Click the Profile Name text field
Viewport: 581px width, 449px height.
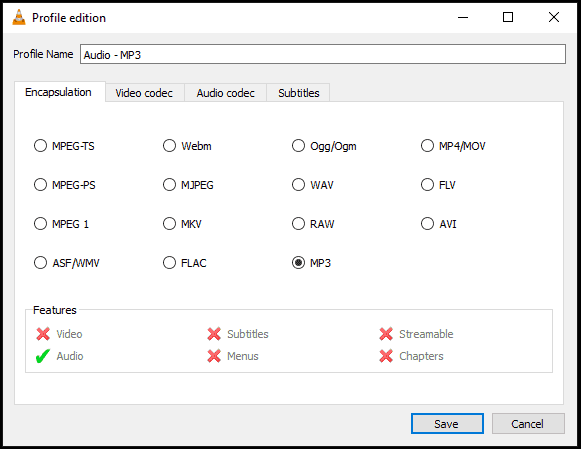(x=323, y=54)
